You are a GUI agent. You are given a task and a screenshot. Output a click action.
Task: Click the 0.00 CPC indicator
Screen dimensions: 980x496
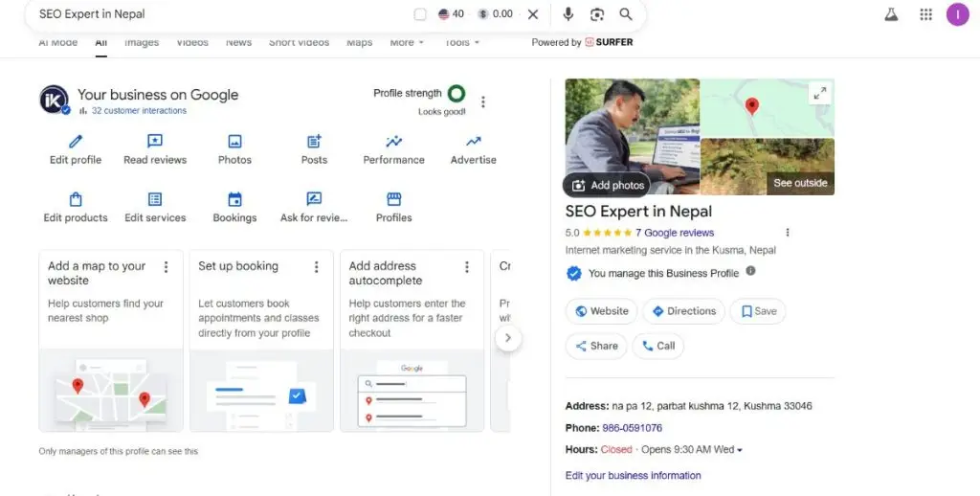[496, 13]
